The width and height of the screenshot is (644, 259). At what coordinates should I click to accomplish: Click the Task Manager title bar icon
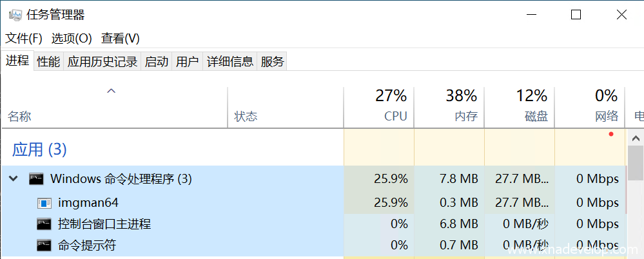tap(15, 15)
